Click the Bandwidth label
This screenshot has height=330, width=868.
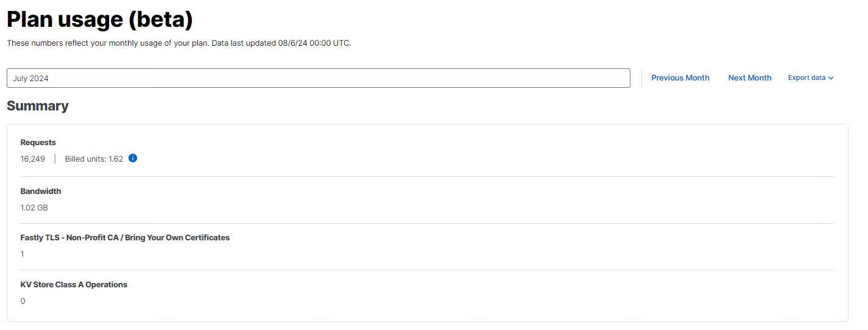tap(41, 192)
